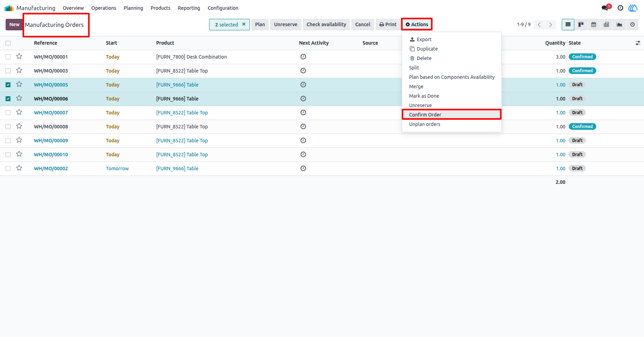Toggle the select-all header checkbox
Viewport: 644px width, 337px height.
pyautogui.click(x=8, y=43)
